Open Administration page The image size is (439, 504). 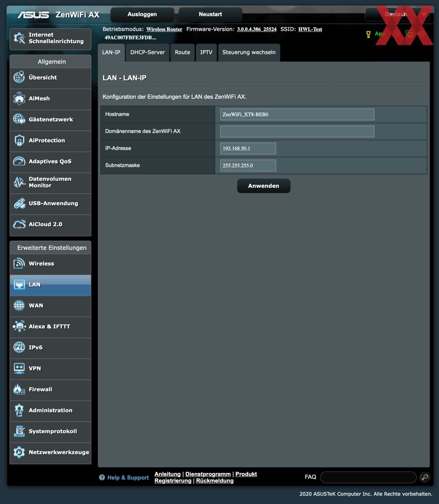coord(50,411)
